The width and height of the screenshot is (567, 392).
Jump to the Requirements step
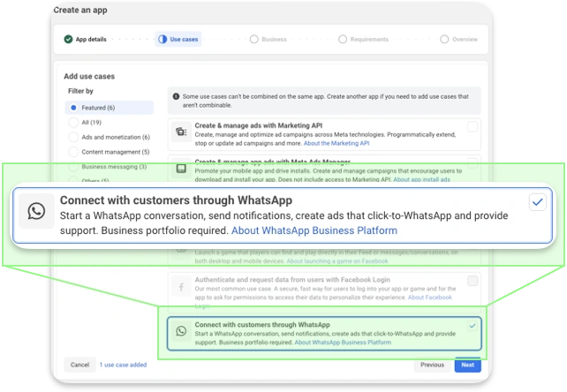pos(363,39)
